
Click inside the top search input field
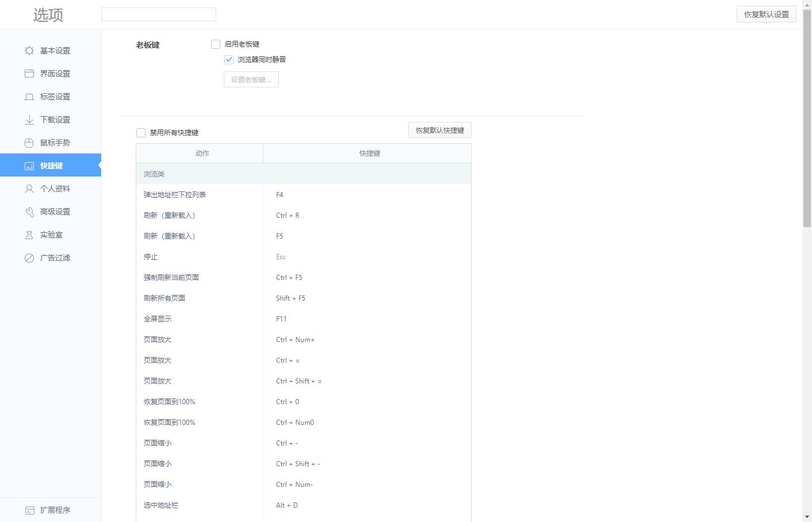tap(158, 14)
